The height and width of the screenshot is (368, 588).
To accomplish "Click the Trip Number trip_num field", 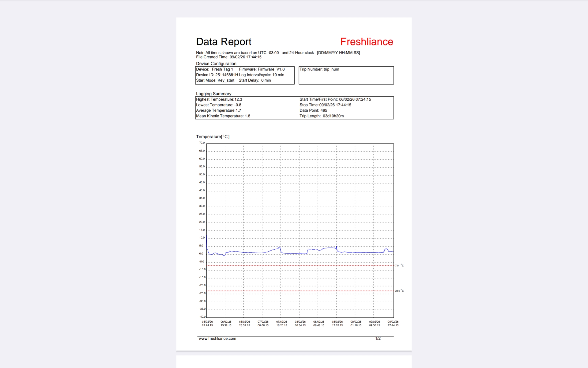I will (x=319, y=69).
